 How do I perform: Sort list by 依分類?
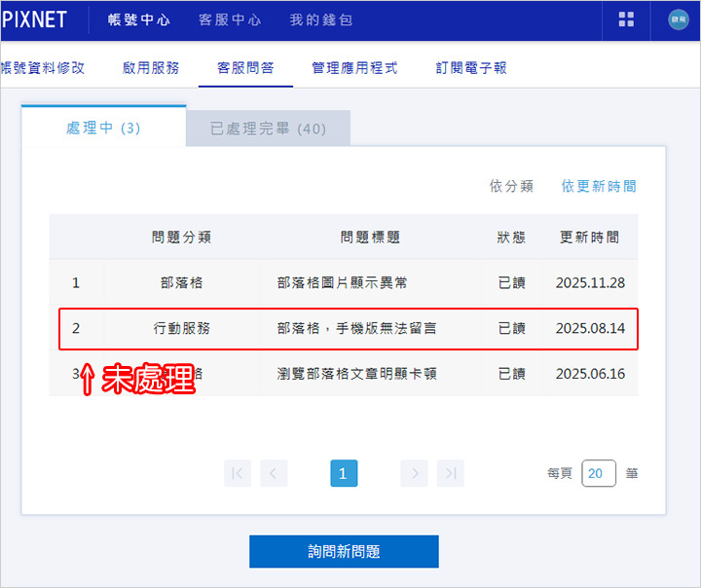point(511,186)
